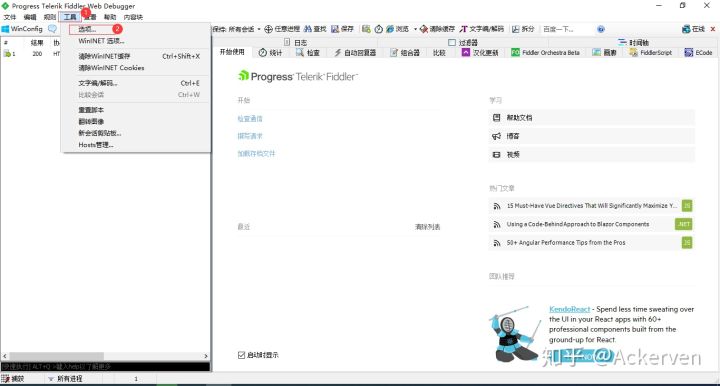
Task: Open the 15 Must-Have Vue Directives article
Action: (592, 206)
